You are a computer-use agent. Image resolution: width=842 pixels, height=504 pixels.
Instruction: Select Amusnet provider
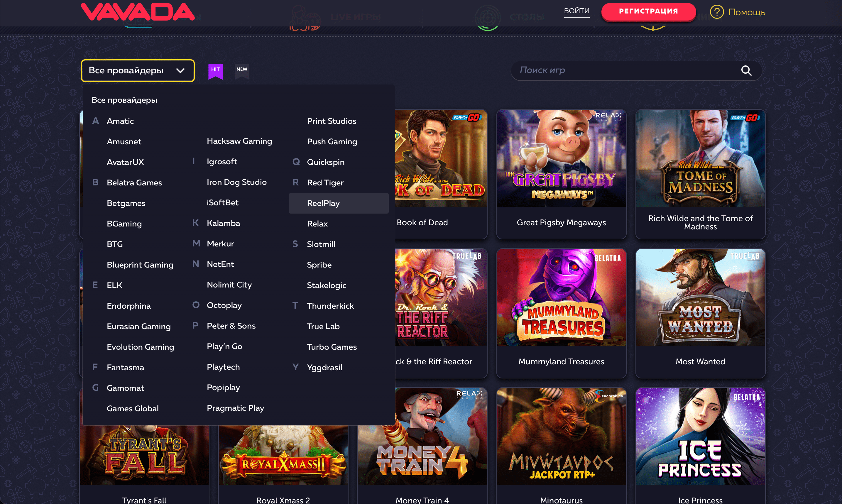pos(124,142)
